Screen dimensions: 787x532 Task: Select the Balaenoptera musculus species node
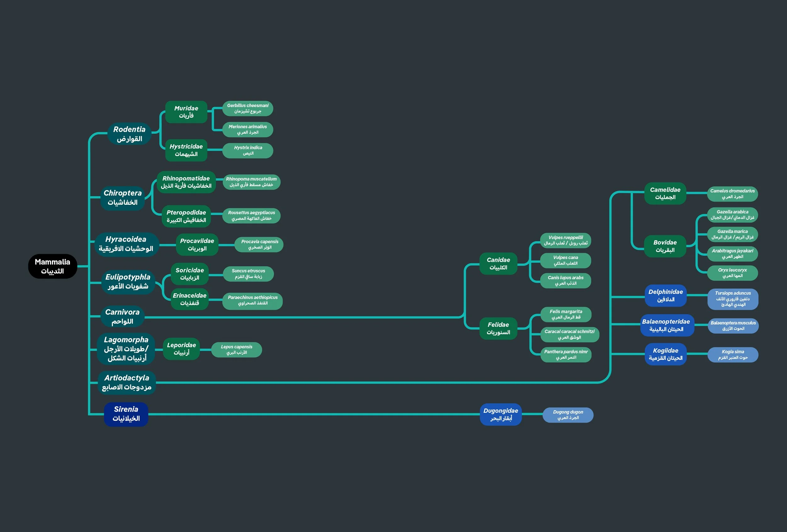tap(733, 326)
